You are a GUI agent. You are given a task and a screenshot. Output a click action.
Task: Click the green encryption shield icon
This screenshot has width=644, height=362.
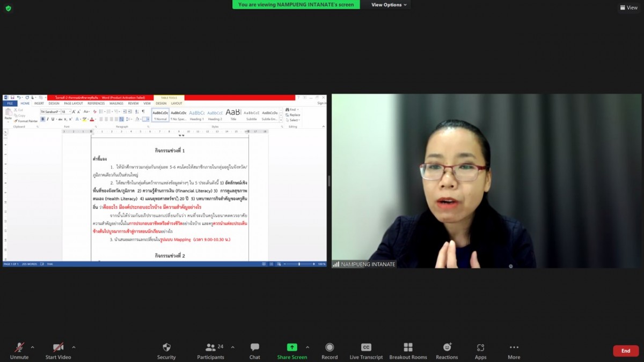[x=8, y=8]
